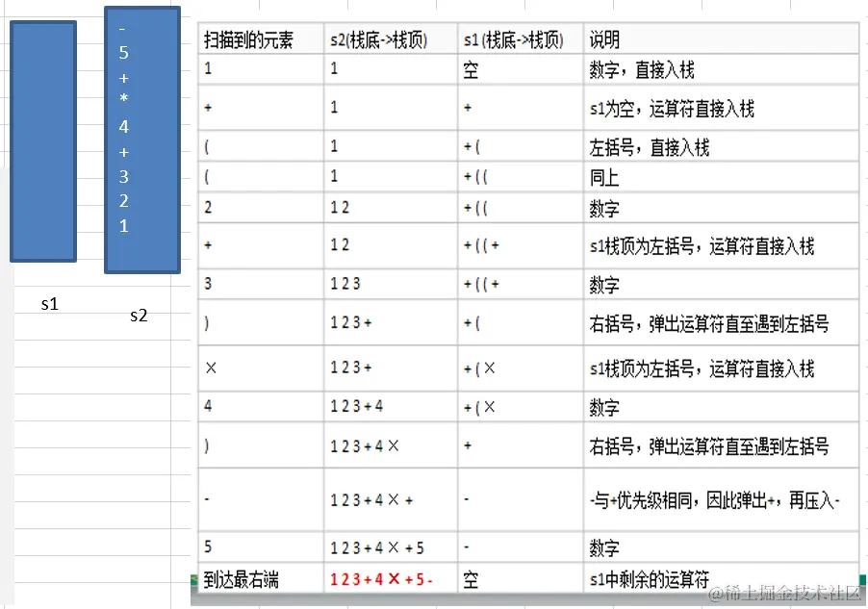Click scanned element "4" in the first column
The height and width of the screenshot is (609, 868).
click(x=261, y=407)
